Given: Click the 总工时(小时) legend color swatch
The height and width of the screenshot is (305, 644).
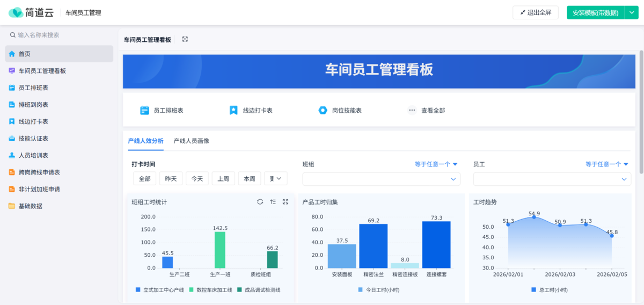Looking at the screenshot, I should click(x=533, y=290).
